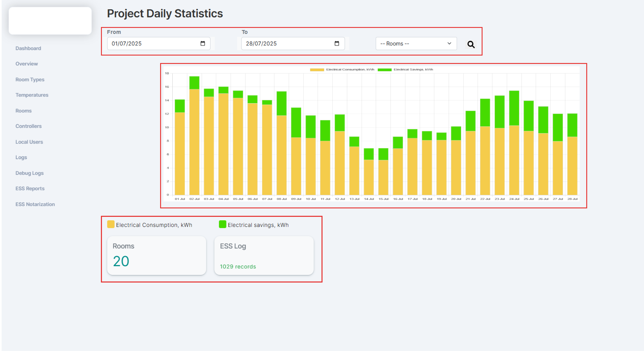Open the From date calendar picker icon

(202, 43)
